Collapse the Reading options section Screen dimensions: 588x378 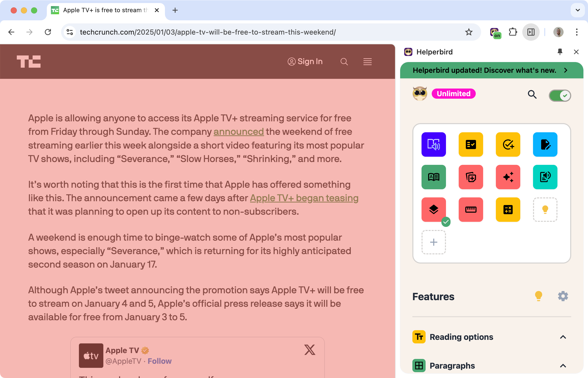pyautogui.click(x=563, y=337)
